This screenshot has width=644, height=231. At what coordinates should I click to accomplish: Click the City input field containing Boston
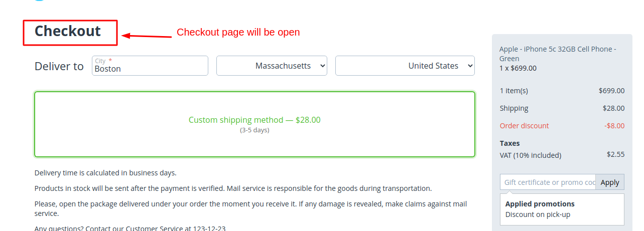[150, 69]
